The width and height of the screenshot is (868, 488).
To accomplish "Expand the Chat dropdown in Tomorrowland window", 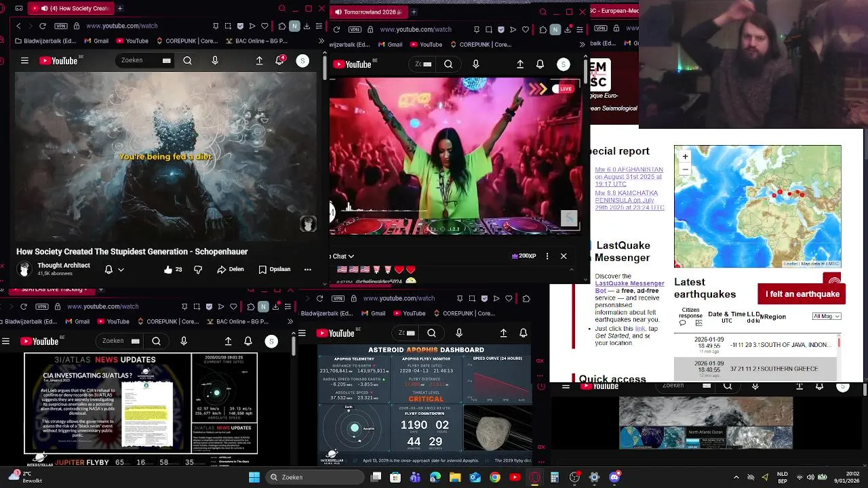I will pos(342,256).
